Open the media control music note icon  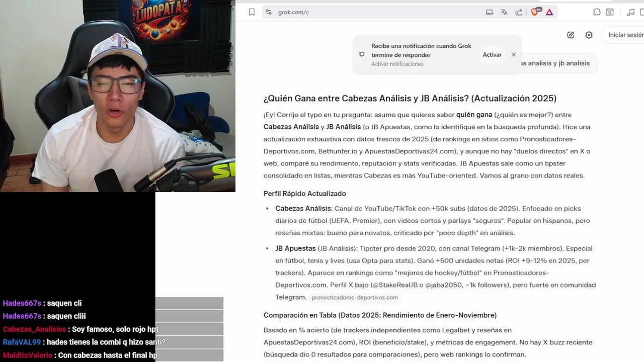(631, 12)
